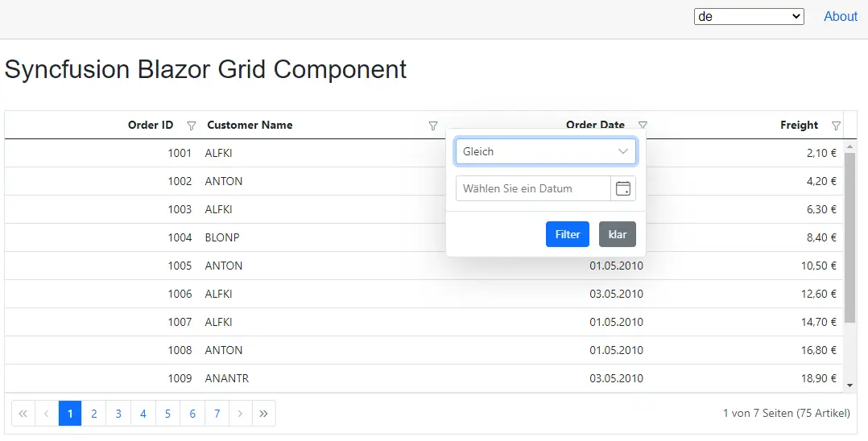Select the Order ID cell 1004
The image size is (868, 441).
coord(180,237)
